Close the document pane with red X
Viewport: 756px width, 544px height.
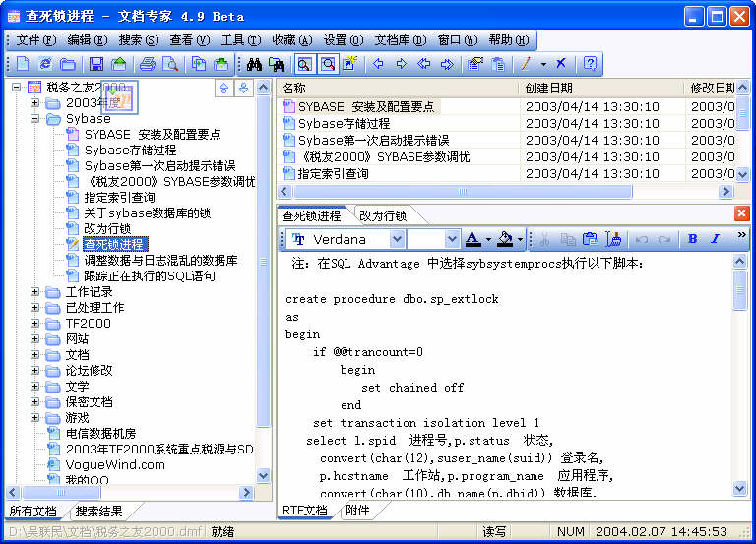[x=741, y=213]
